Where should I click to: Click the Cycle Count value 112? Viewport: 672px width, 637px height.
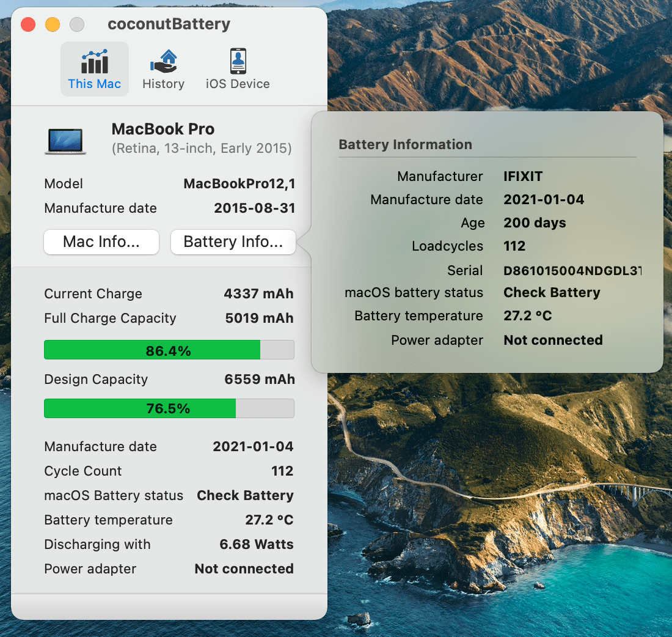(282, 471)
